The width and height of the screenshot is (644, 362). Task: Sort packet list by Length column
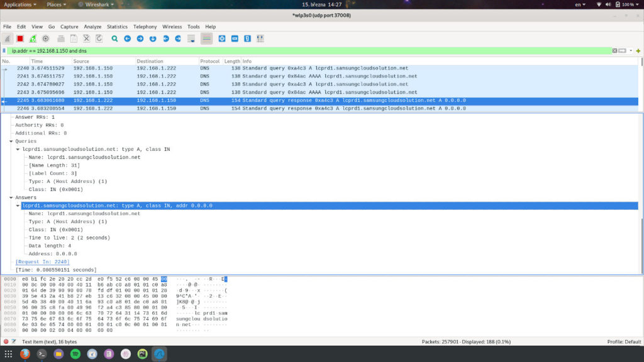[x=231, y=61]
